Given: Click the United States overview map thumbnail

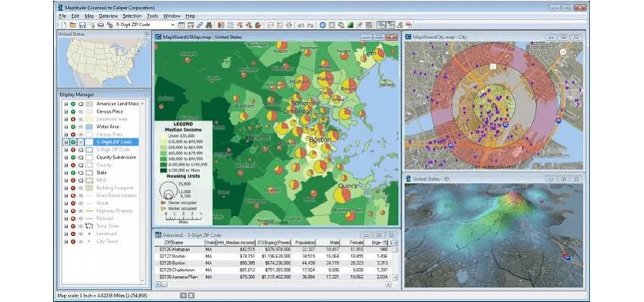Looking at the screenshot, I should click(x=104, y=63).
